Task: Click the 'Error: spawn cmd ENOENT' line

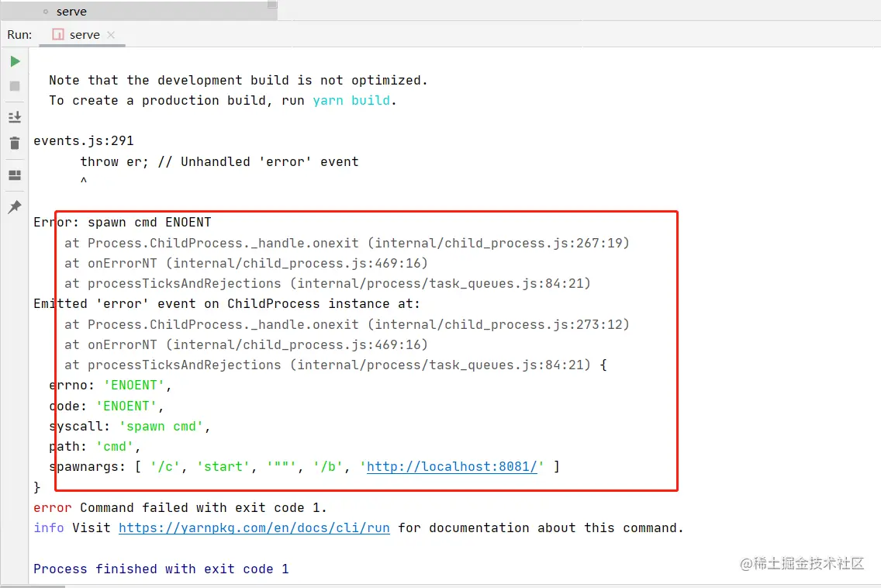Action: (x=123, y=222)
